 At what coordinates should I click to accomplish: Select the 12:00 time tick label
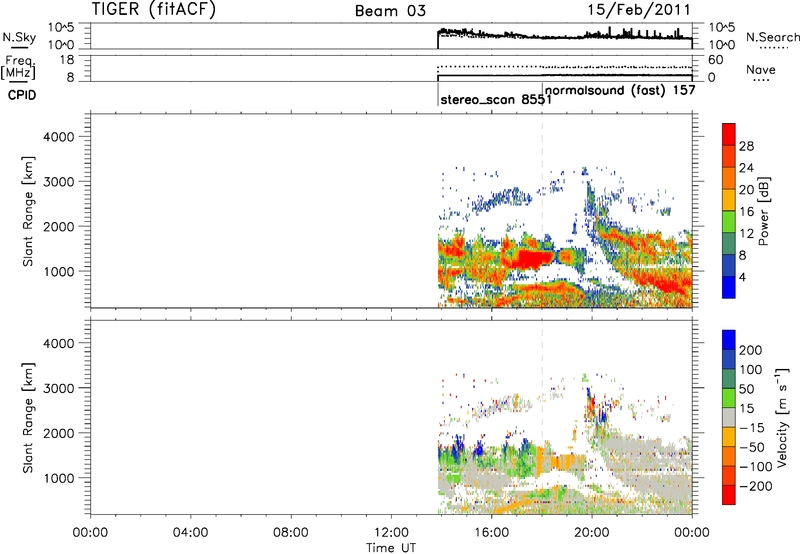(x=391, y=533)
